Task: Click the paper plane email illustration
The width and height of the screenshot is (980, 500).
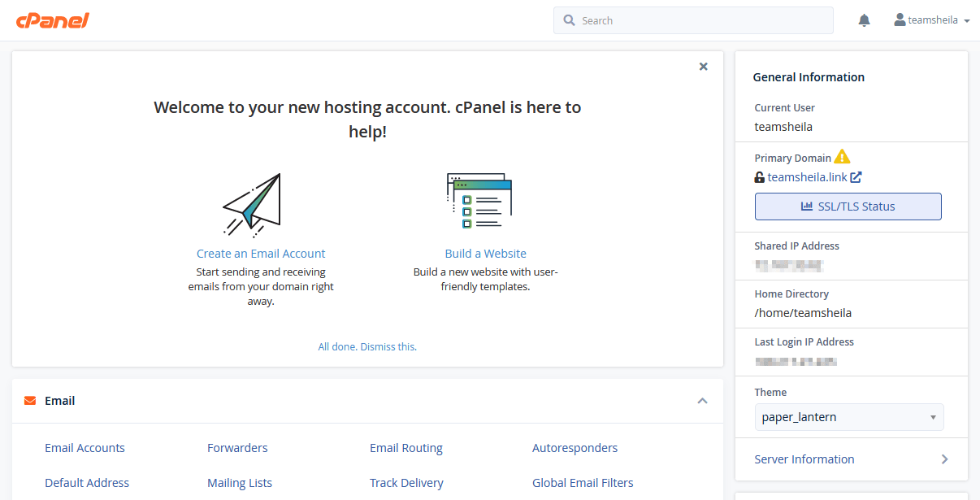Action: 252,205
